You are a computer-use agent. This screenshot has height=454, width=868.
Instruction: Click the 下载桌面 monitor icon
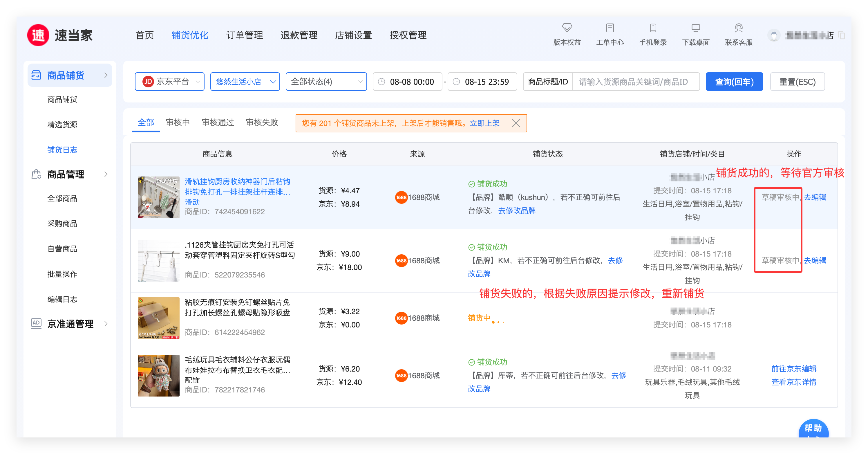[695, 28]
